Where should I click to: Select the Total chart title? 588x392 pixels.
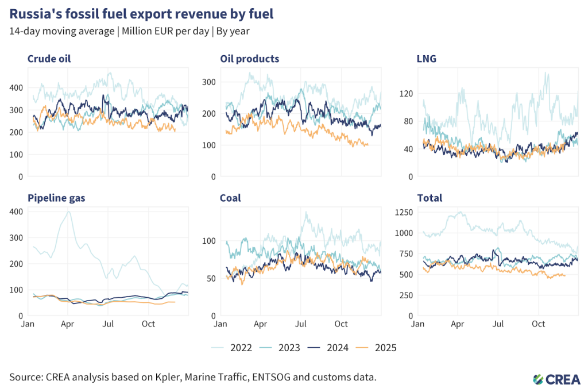point(430,198)
